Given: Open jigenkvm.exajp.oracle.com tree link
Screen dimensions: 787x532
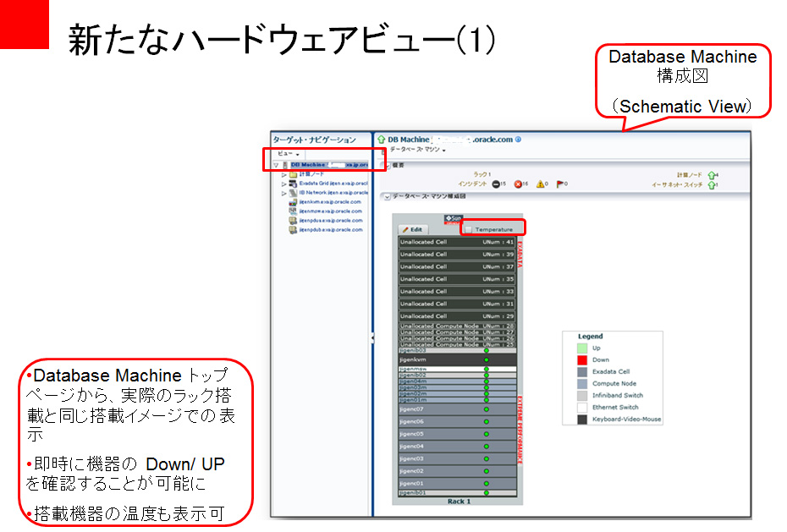Looking at the screenshot, I should tap(330, 202).
